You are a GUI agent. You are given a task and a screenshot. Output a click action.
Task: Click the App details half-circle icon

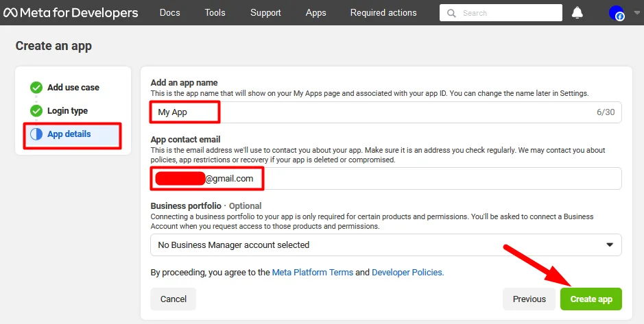(x=36, y=134)
